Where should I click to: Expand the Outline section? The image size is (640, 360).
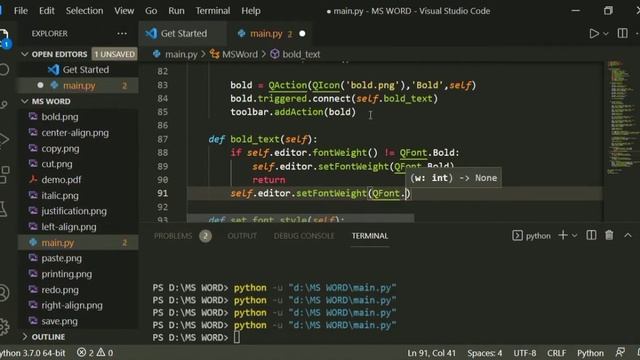click(x=48, y=337)
